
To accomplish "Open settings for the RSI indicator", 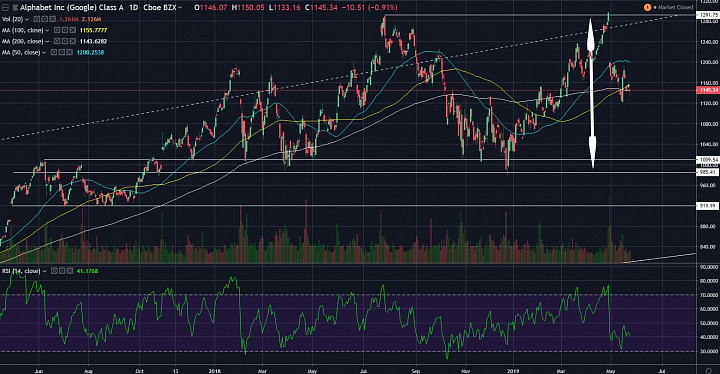I will [x=62, y=271].
